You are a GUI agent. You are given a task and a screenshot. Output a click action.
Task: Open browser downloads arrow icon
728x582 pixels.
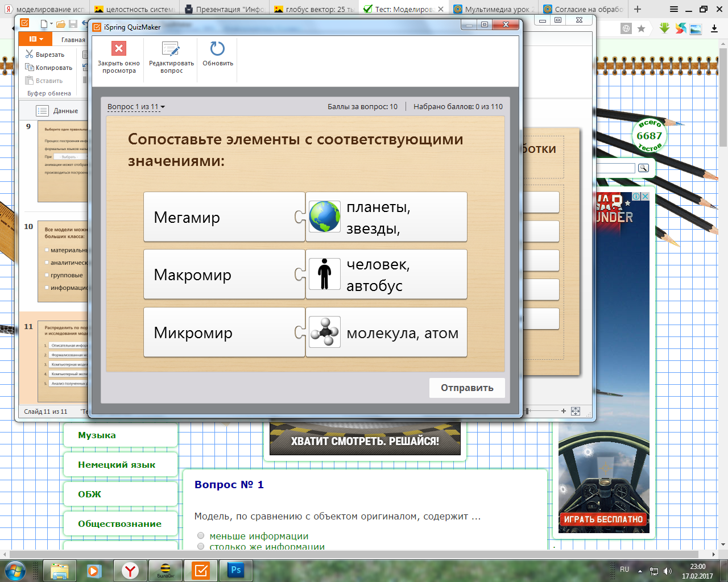(x=714, y=28)
